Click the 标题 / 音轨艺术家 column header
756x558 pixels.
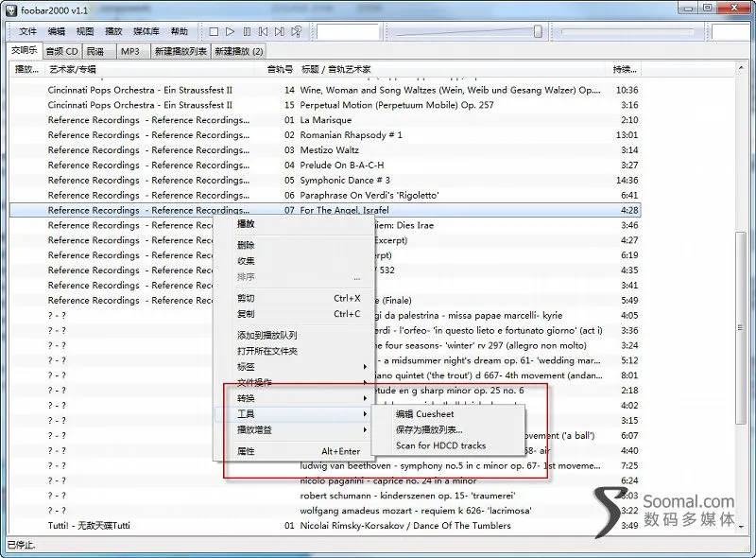(x=451, y=69)
